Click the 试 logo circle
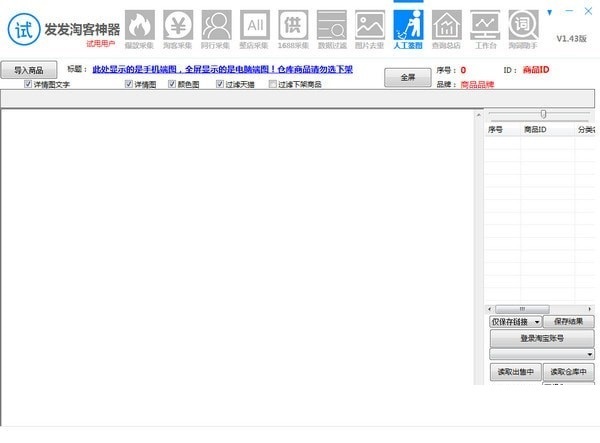600x443 pixels. pos(24,29)
